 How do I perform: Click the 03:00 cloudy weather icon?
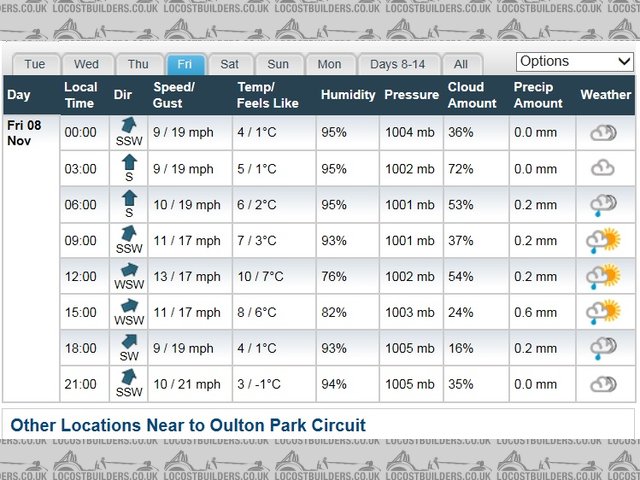click(604, 168)
